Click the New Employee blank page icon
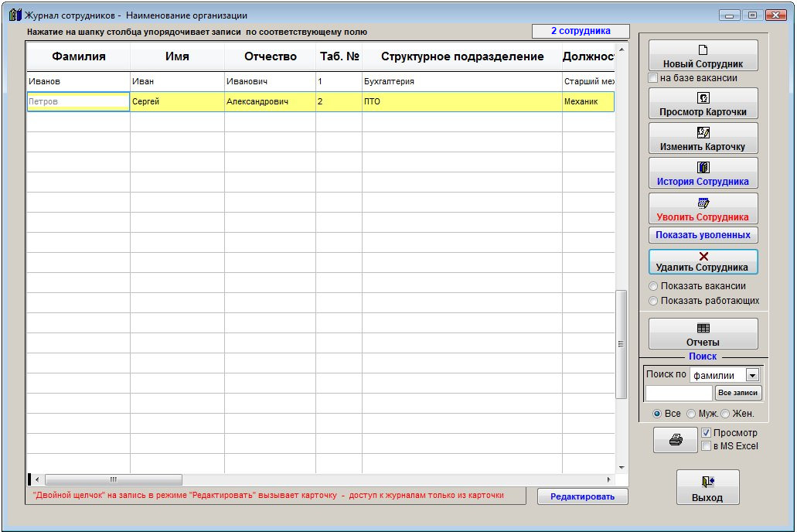The width and height of the screenshot is (797, 532). point(703,49)
